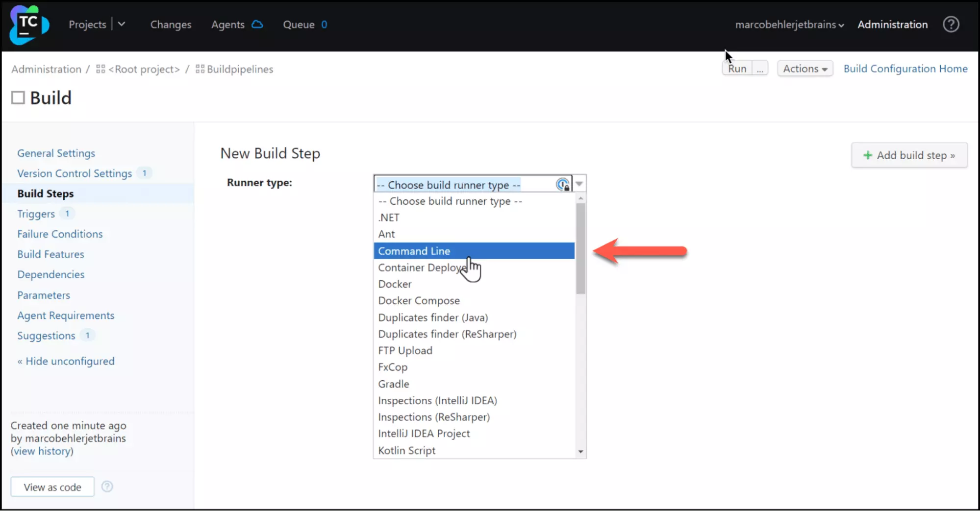Click the Root project grid icon in breadcrumb

coord(101,69)
